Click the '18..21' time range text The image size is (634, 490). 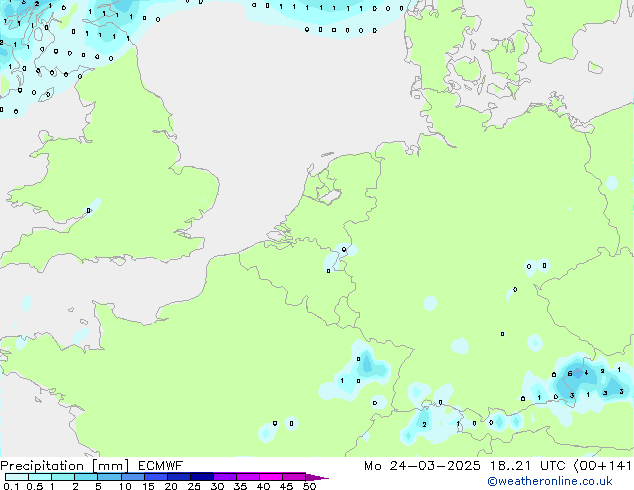[x=510, y=466]
